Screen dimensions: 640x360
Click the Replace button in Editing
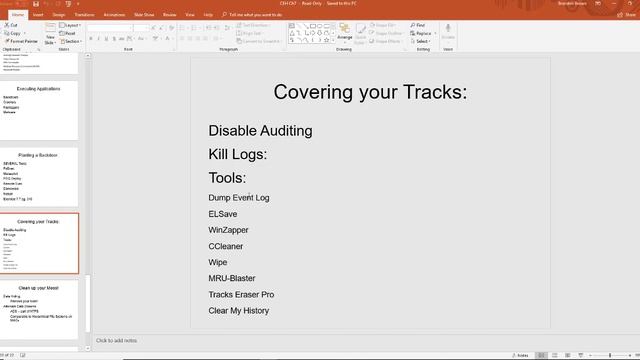click(421, 33)
